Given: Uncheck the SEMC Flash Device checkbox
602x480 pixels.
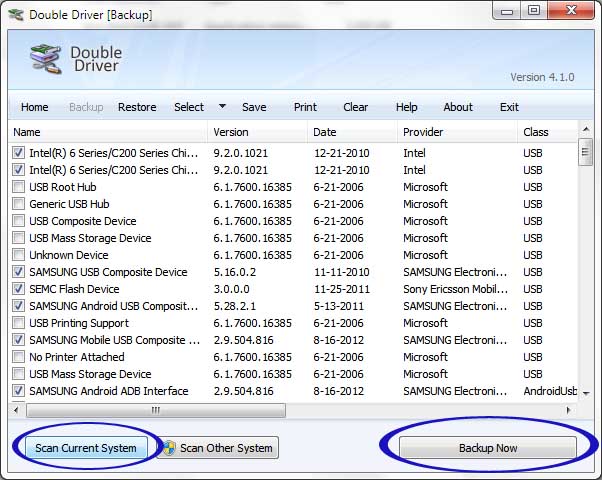Looking at the screenshot, I should click(x=18, y=289).
